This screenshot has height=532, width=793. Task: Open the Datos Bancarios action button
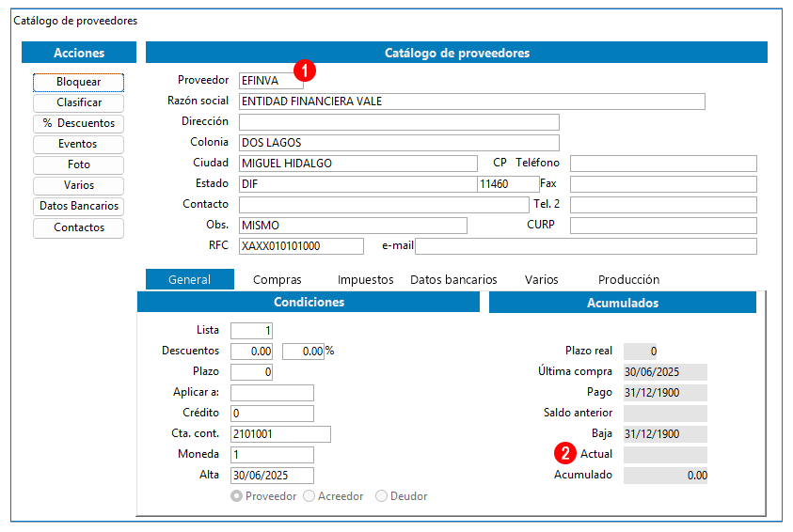pyautogui.click(x=78, y=206)
